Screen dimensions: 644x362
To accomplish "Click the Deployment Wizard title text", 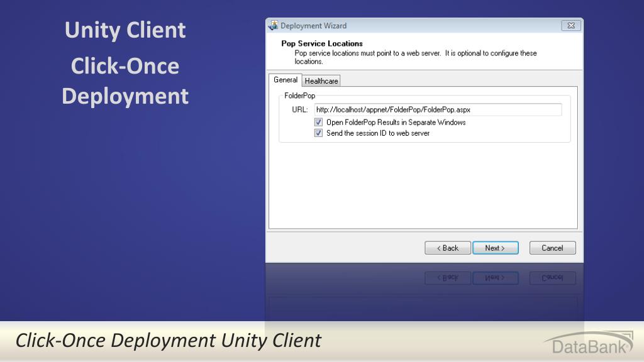I will pos(313,26).
